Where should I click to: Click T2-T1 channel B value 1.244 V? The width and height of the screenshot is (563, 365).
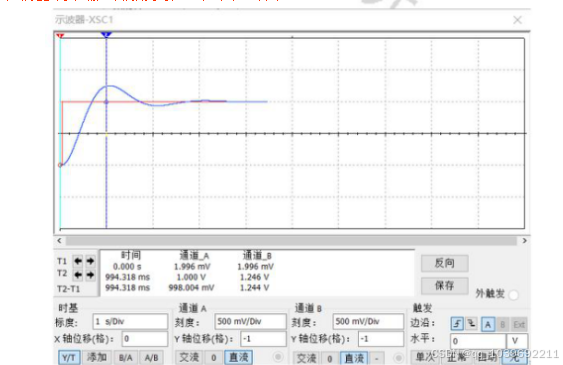pos(255,287)
